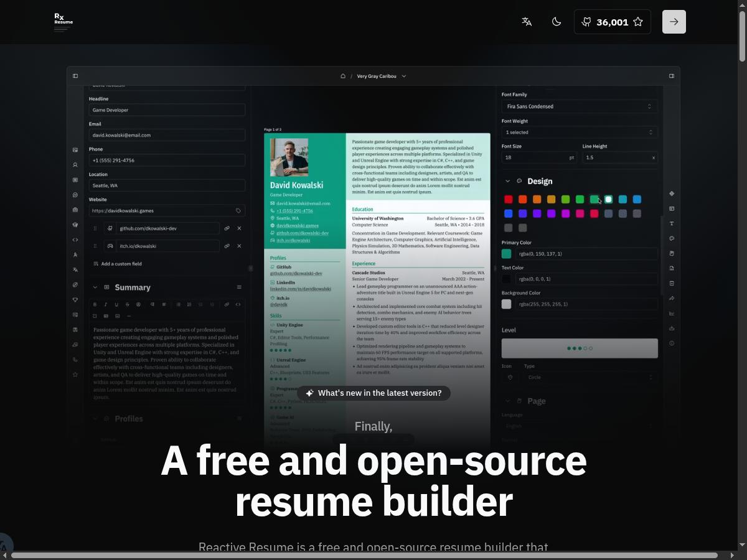Image resolution: width=747 pixels, height=560 pixels.
Task: Open the Export panel from the right sidebar
Action: tap(672, 328)
